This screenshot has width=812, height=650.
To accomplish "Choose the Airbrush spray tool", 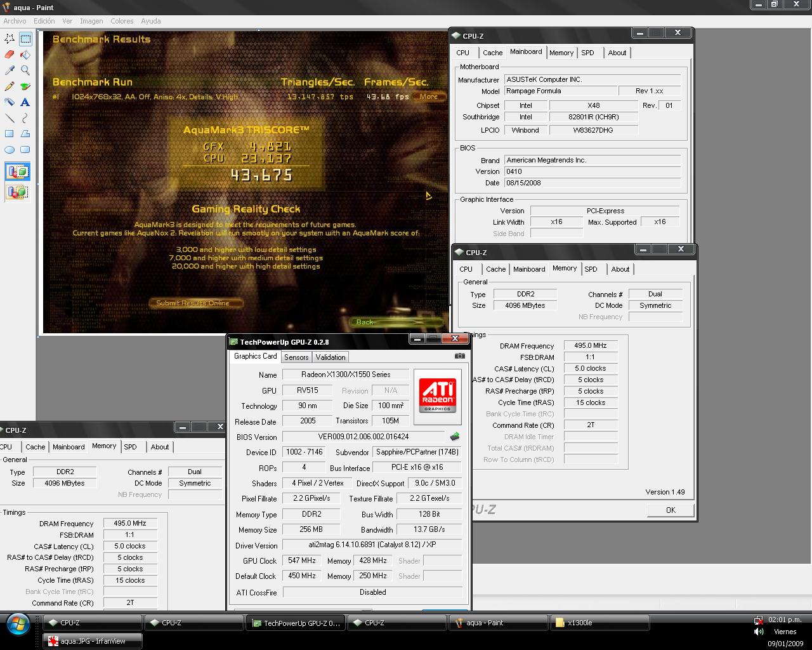I will (x=10, y=102).
